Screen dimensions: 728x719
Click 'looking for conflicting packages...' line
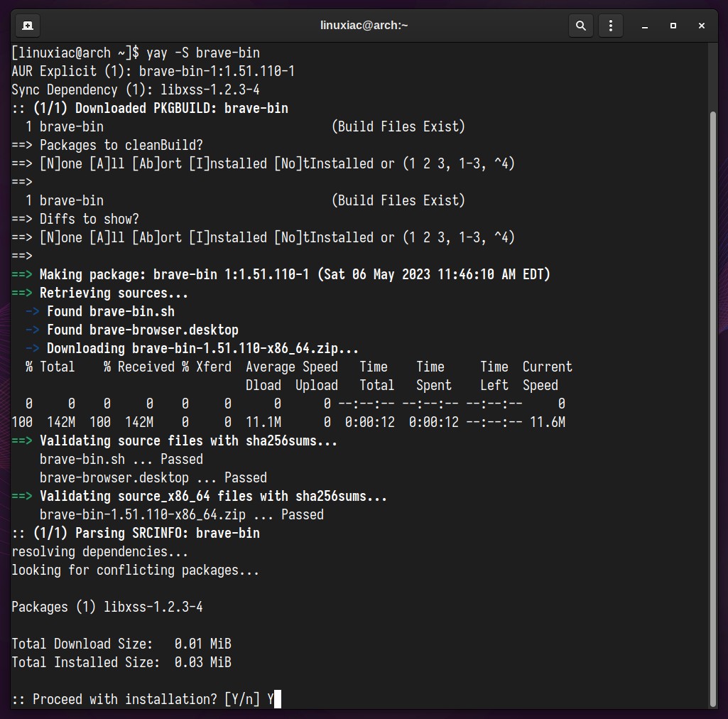135,571
